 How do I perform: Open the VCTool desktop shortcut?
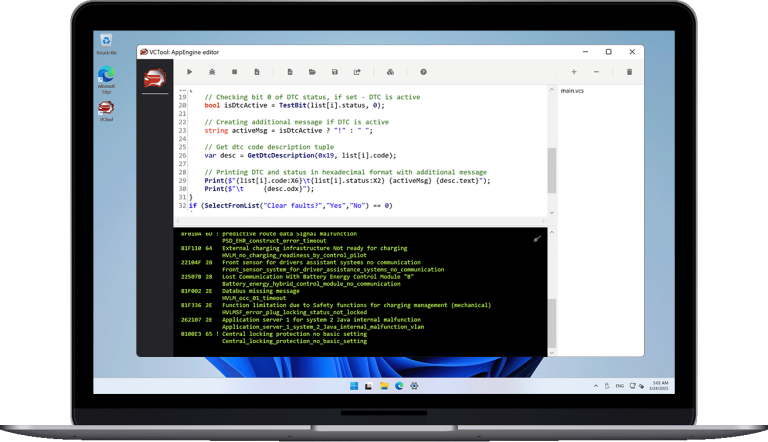click(106, 107)
